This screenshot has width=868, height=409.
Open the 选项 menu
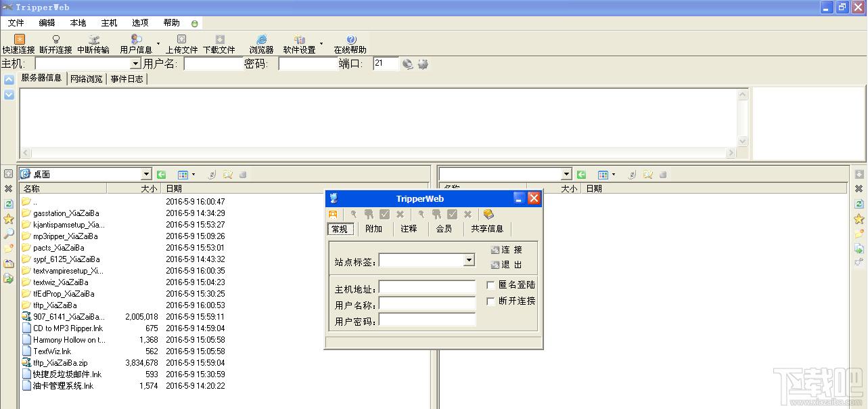(x=140, y=22)
